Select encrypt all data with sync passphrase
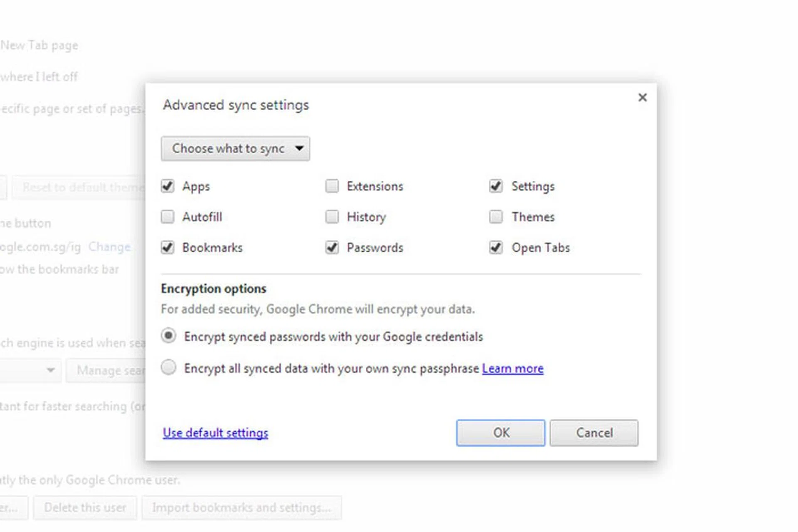 [168, 367]
